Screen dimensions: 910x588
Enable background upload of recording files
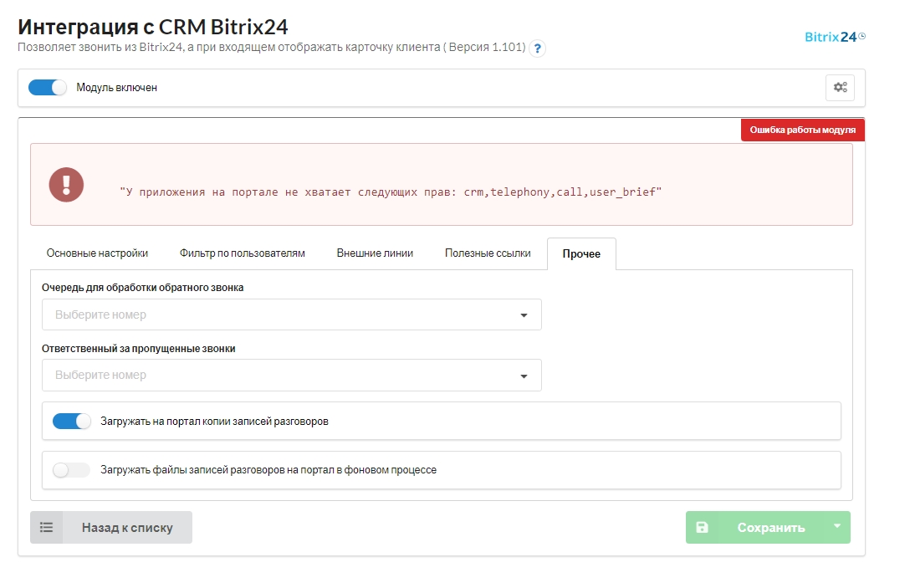click(71, 470)
